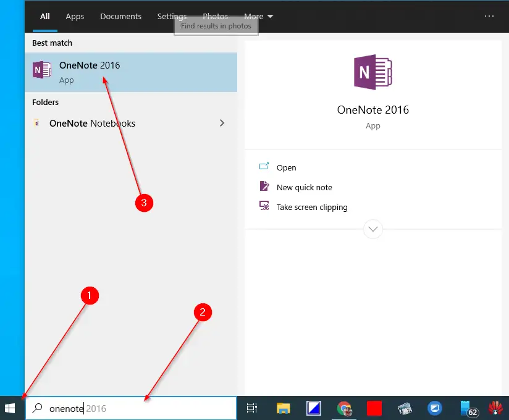
Task: Expand OneNote Notebooks with the chevron arrow
Action: point(222,123)
